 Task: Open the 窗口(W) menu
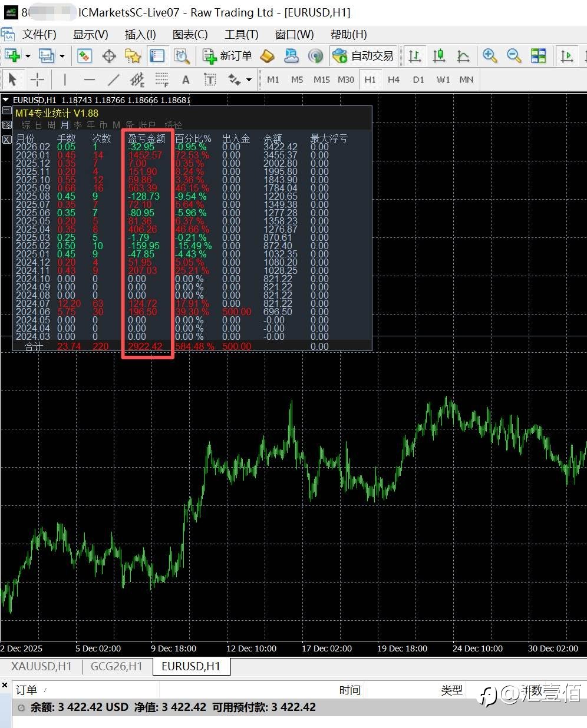click(294, 34)
